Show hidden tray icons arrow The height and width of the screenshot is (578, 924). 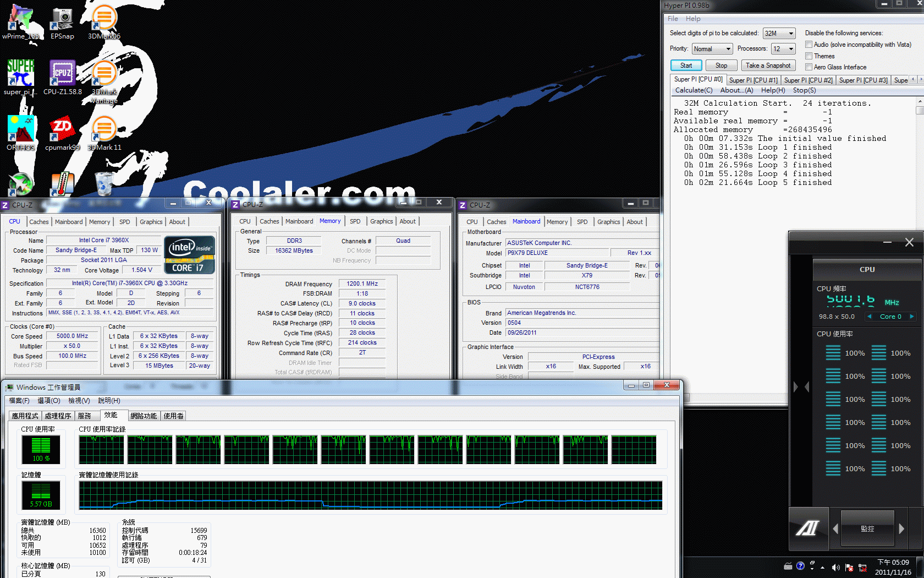[x=823, y=567]
